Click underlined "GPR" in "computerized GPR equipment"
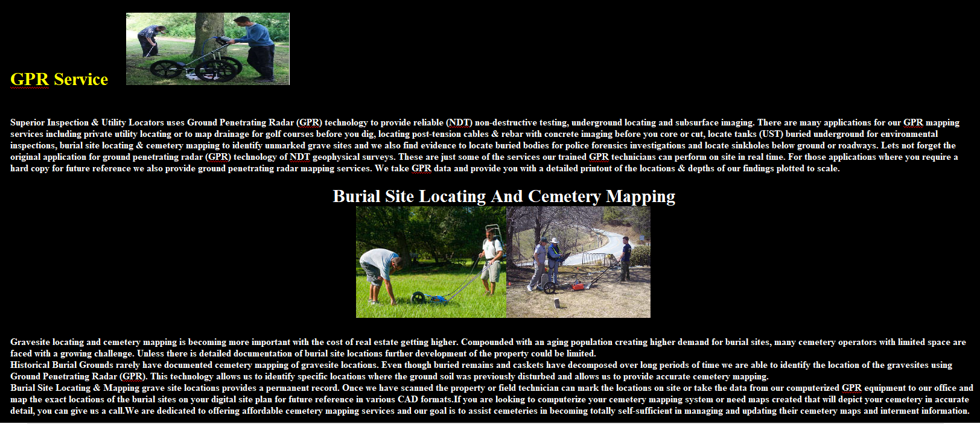The image size is (980, 424). tap(851, 388)
